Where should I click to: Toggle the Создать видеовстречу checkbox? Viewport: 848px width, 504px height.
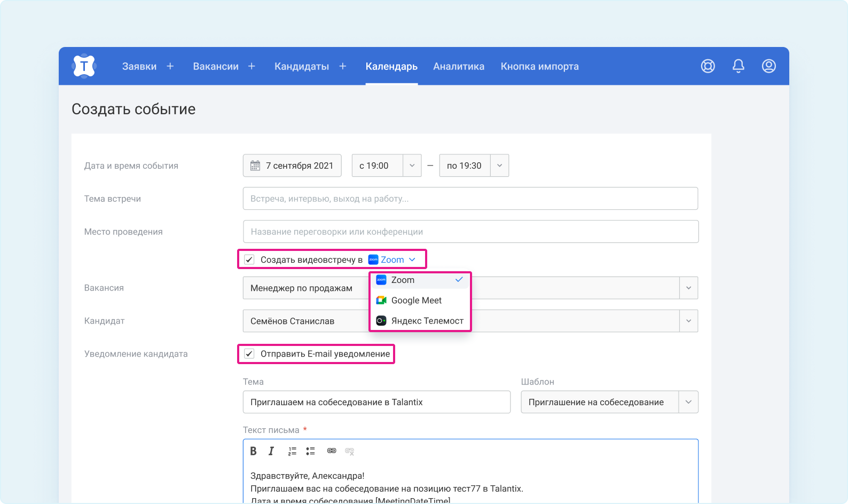(x=249, y=259)
